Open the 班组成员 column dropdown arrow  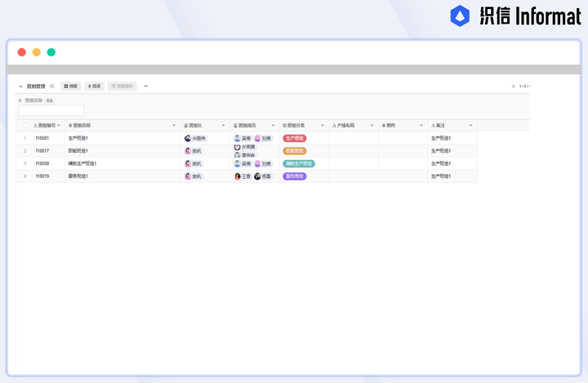(x=273, y=125)
